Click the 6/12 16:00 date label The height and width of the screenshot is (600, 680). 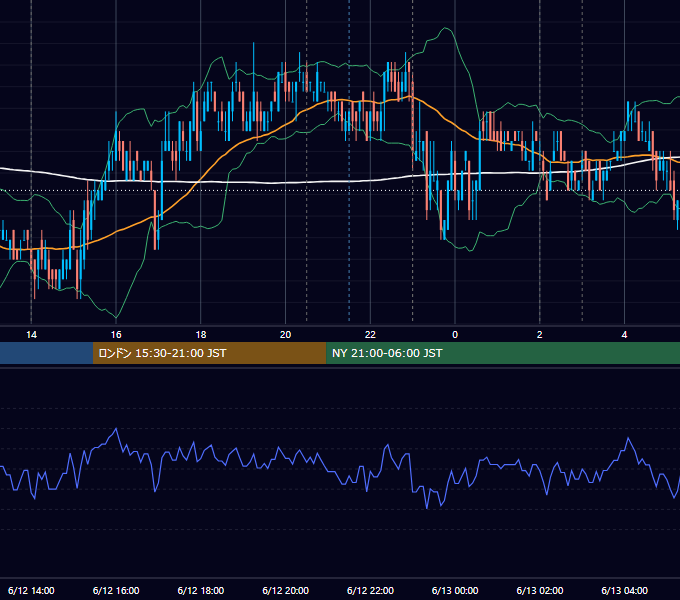point(116,590)
